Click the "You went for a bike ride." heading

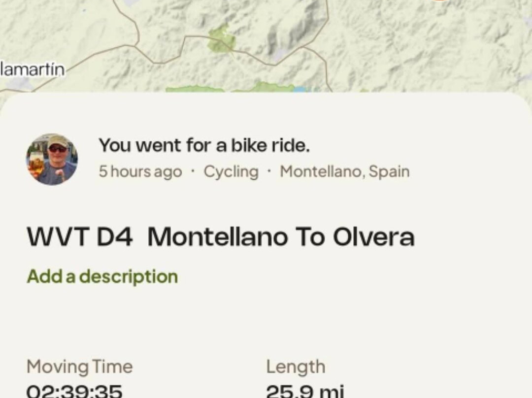click(x=204, y=145)
